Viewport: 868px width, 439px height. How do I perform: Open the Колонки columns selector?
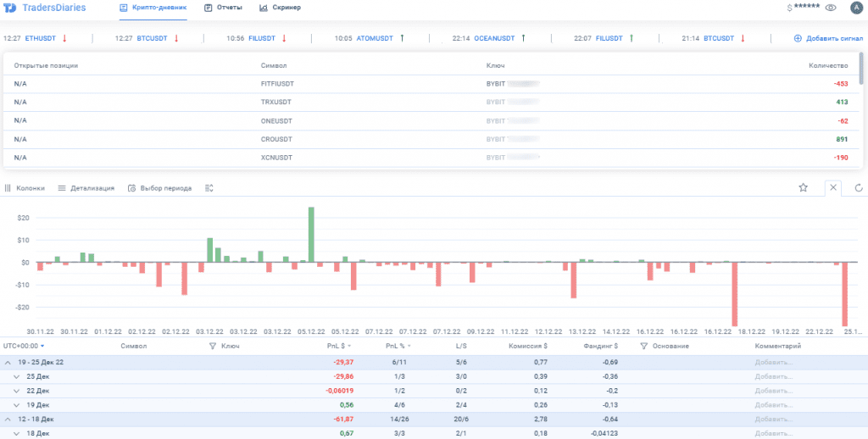[x=25, y=188]
